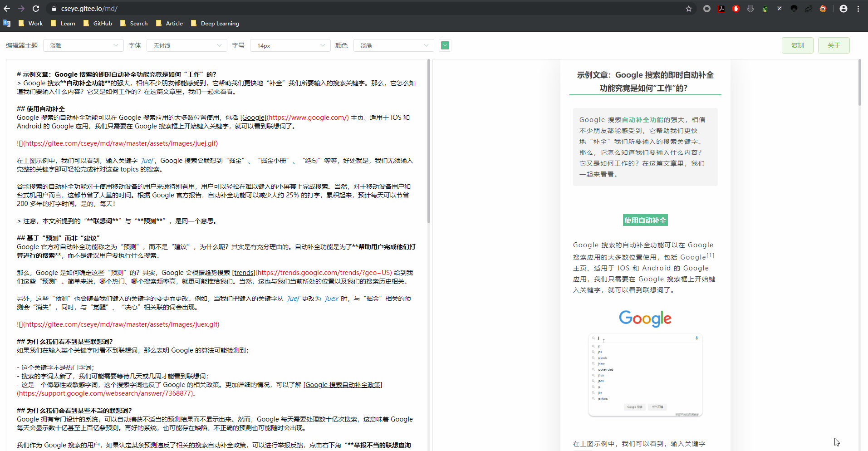Click the preview article title

[x=645, y=82]
